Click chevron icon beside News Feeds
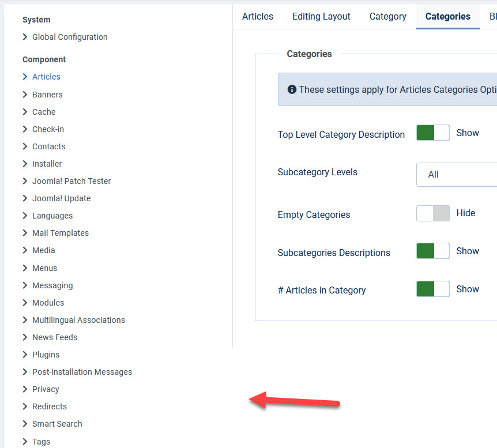497x448 pixels. pyautogui.click(x=25, y=337)
